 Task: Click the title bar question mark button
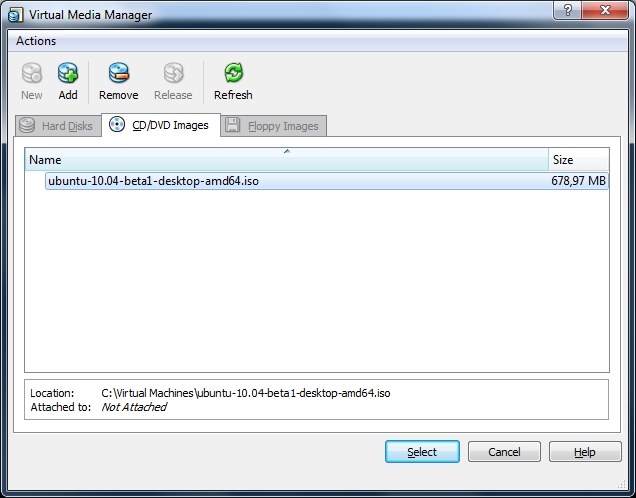click(567, 10)
